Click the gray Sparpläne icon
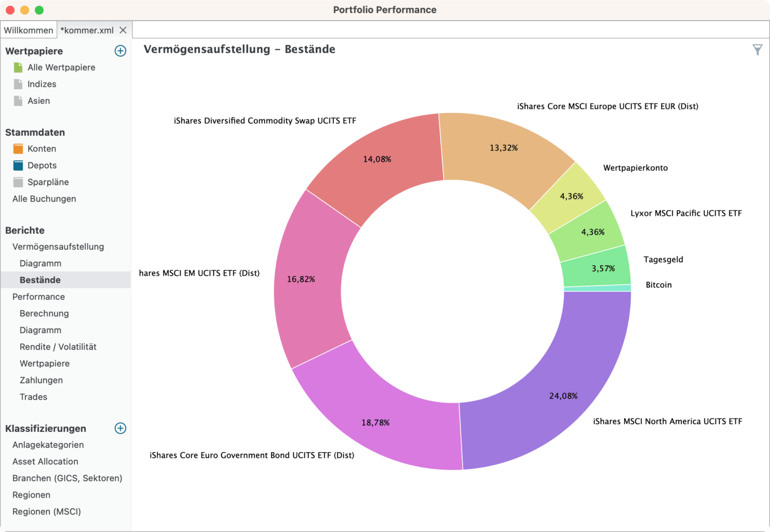The image size is (770, 532). (18, 182)
